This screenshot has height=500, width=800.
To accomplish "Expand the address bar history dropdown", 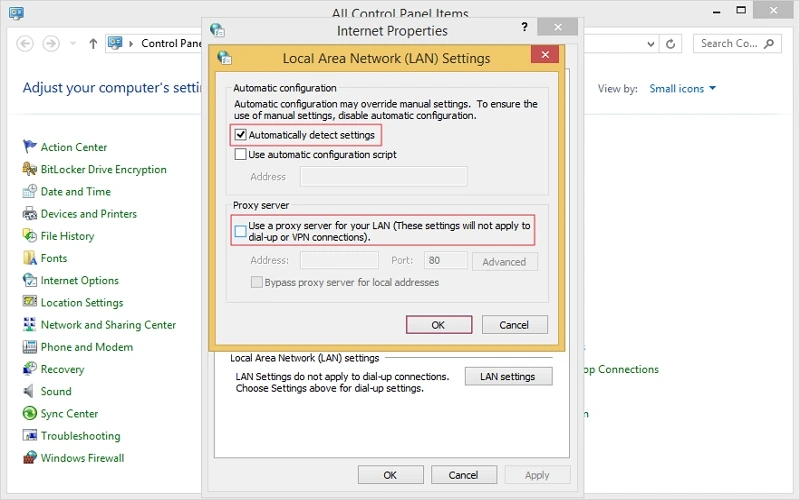I will (x=651, y=44).
